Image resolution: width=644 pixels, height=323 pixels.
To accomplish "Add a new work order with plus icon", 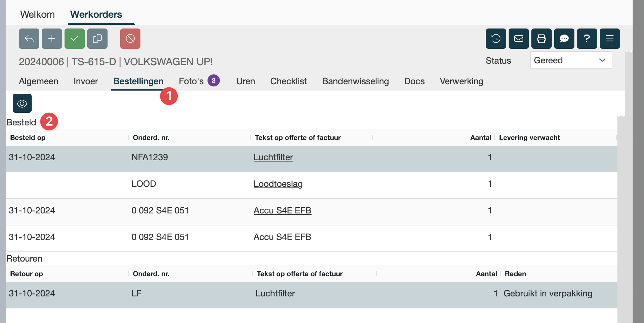I will [52, 39].
